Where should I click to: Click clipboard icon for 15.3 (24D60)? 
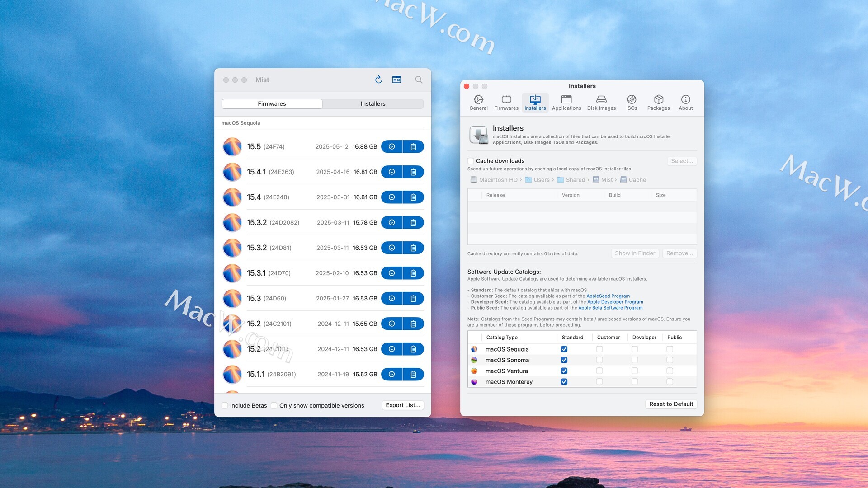click(413, 298)
